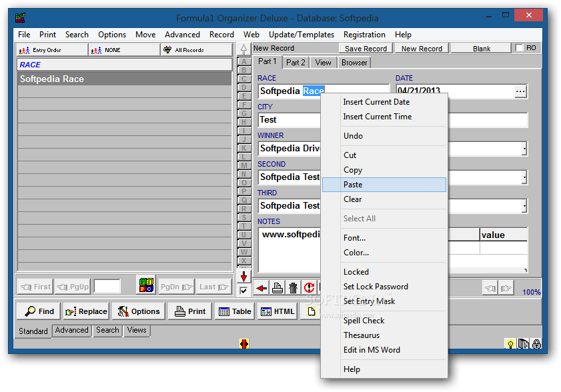
Task: Select the Softpedia Race list row
Action: [125, 79]
